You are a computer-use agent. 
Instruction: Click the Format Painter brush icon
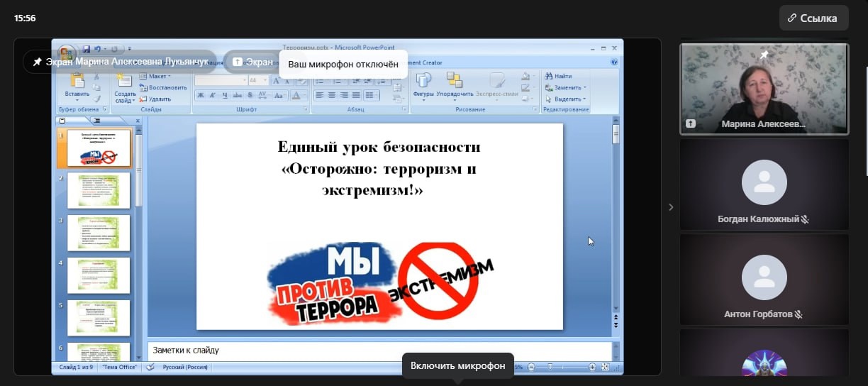[97, 99]
